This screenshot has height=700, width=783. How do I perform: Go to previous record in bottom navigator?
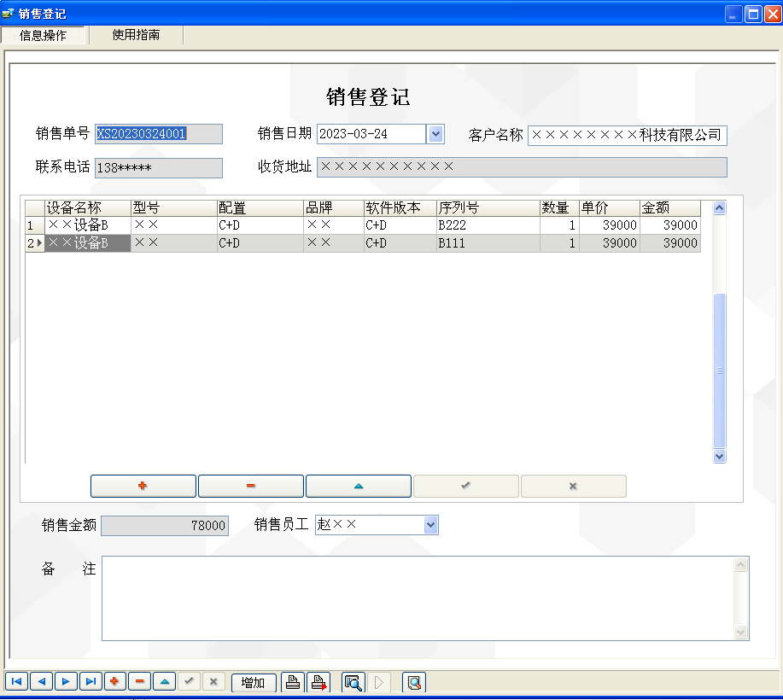point(42,681)
